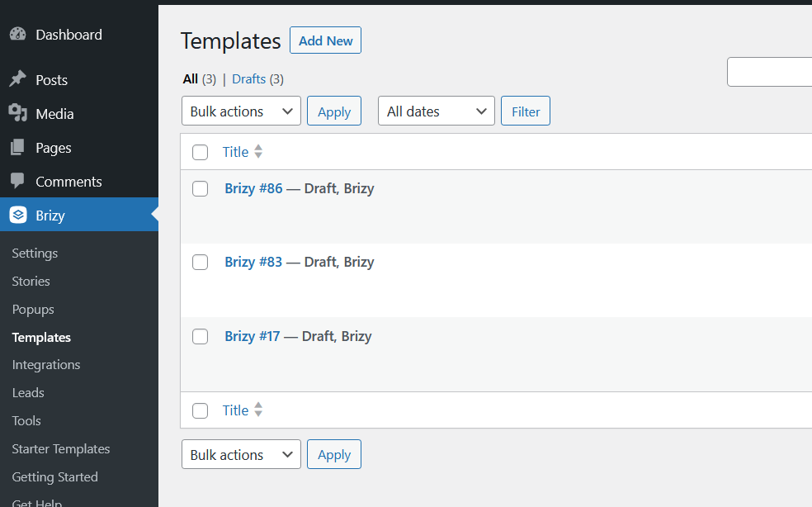The height and width of the screenshot is (507, 812).
Task: Click the Pages document icon
Action: click(18, 147)
